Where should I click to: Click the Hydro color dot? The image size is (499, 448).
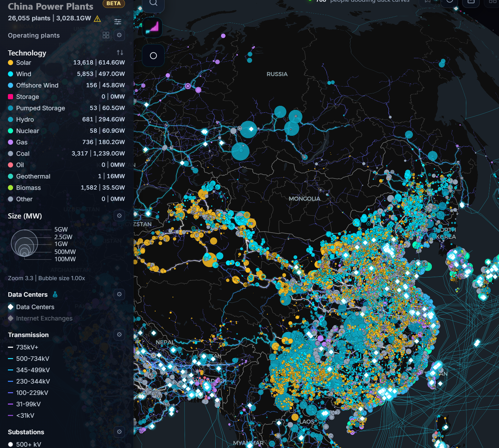(11, 120)
